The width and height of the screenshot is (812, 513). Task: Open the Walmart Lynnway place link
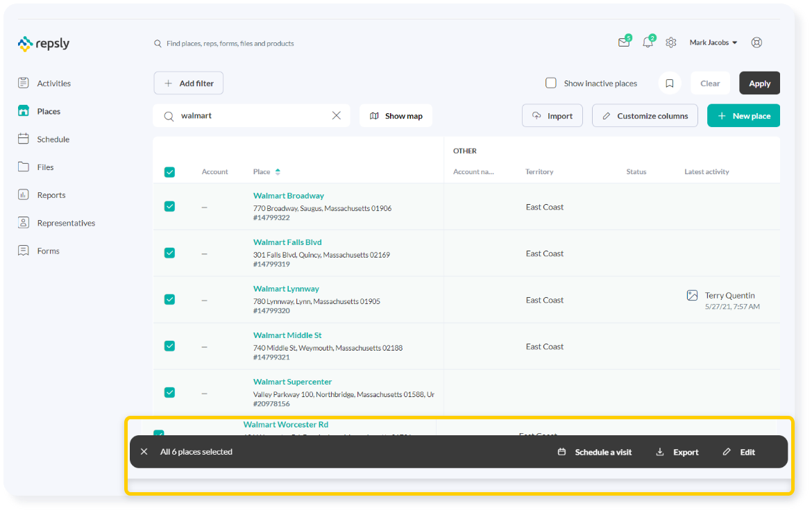pyautogui.click(x=286, y=289)
